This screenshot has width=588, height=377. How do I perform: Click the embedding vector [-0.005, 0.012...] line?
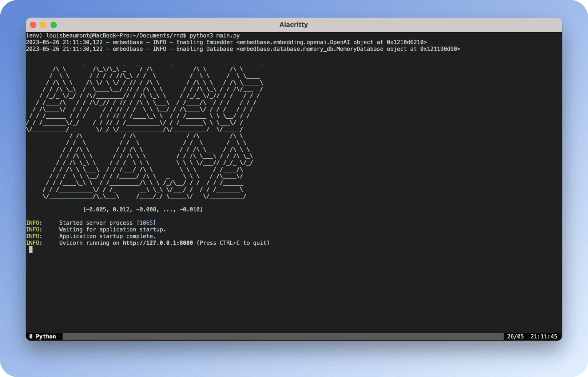coord(143,209)
